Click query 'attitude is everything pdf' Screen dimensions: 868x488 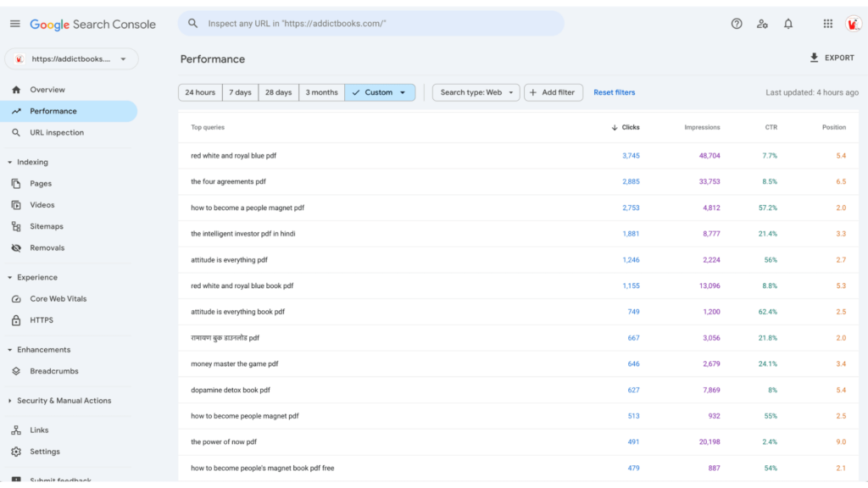point(229,260)
